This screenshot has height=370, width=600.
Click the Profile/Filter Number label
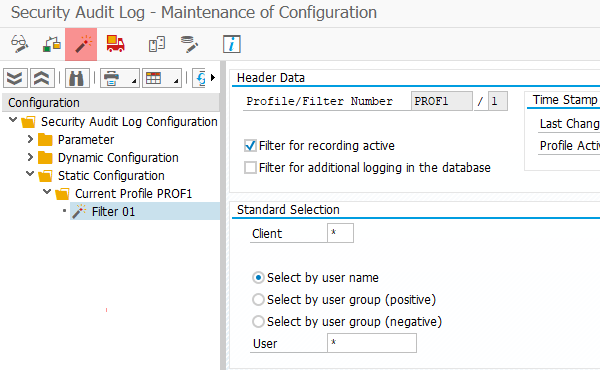click(320, 101)
